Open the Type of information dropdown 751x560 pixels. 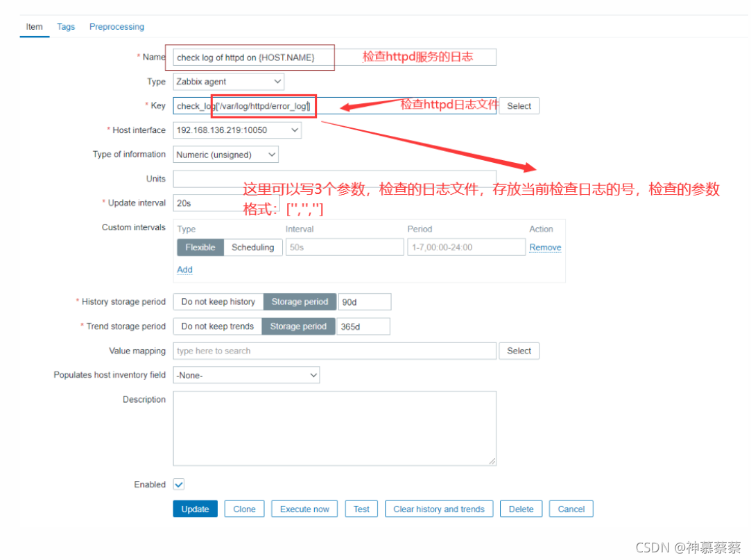[x=225, y=155]
